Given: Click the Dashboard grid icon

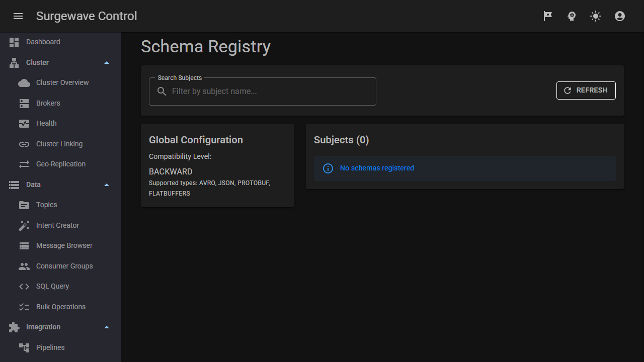Looking at the screenshot, I should [14, 42].
